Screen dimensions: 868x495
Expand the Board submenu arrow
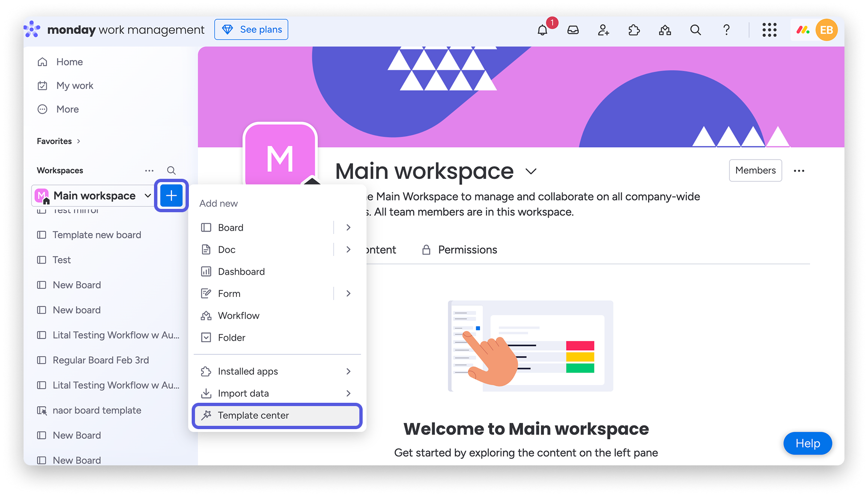[x=349, y=228]
